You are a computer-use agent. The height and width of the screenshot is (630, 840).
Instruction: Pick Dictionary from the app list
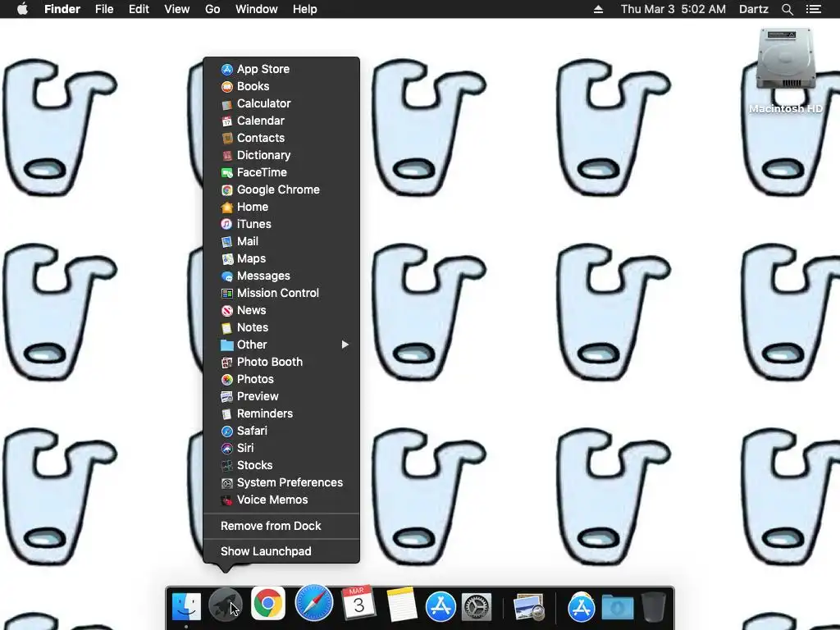tap(281, 155)
